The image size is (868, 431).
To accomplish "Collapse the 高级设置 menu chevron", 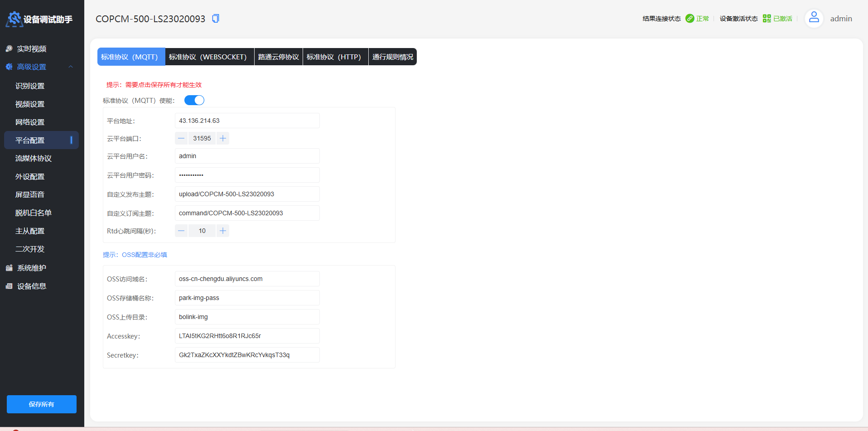I will (x=71, y=67).
